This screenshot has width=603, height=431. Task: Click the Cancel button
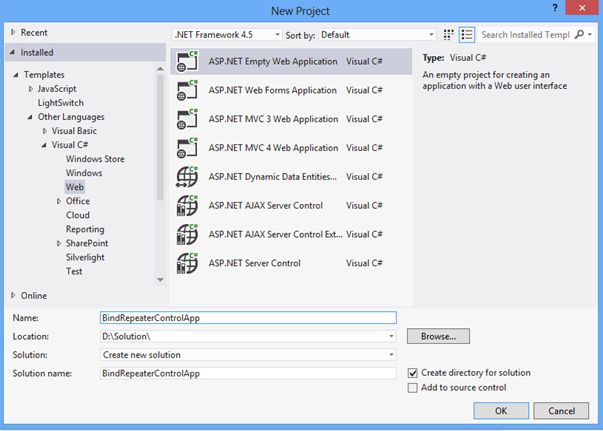pyautogui.click(x=561, y=411)
